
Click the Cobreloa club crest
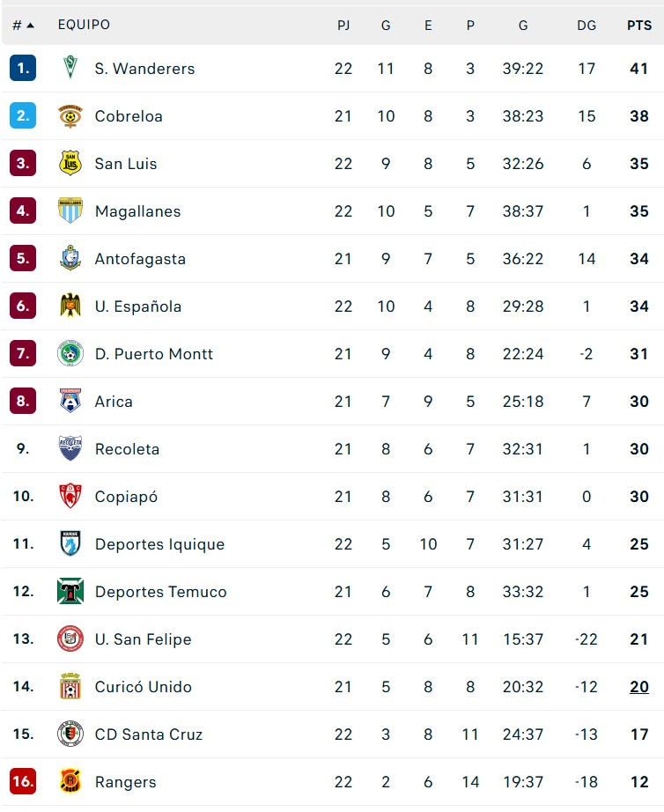point(70,115)
